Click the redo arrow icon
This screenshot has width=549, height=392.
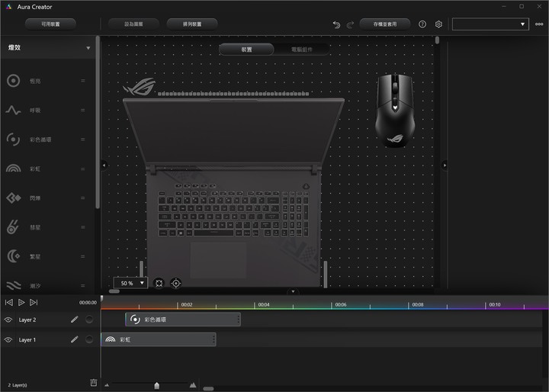350,24
